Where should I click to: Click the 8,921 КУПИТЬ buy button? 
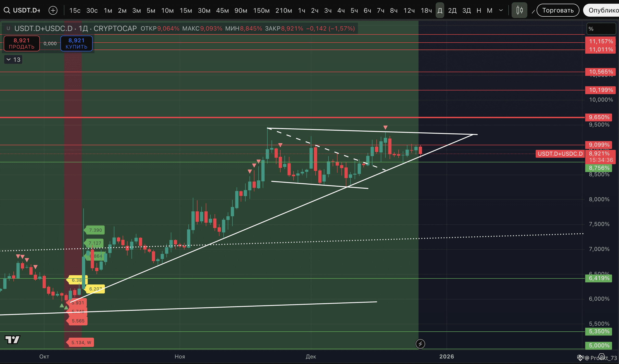point(76,43)
